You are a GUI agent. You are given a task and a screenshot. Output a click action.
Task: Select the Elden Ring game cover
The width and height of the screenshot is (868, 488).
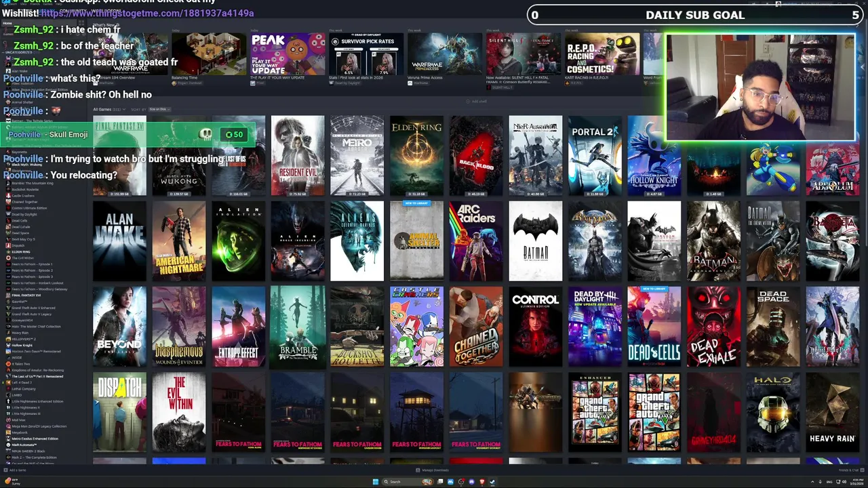(416, 156)
